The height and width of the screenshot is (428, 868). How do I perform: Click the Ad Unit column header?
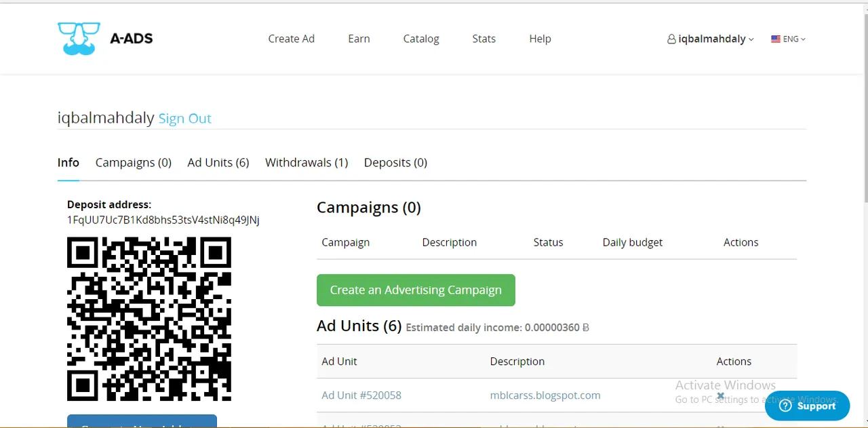pos(339,362)
